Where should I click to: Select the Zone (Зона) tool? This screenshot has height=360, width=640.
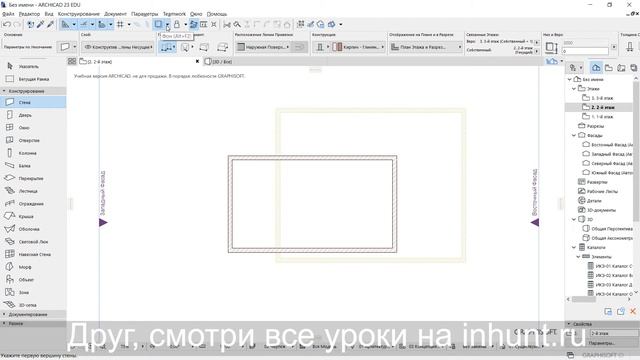coord(33,292)
